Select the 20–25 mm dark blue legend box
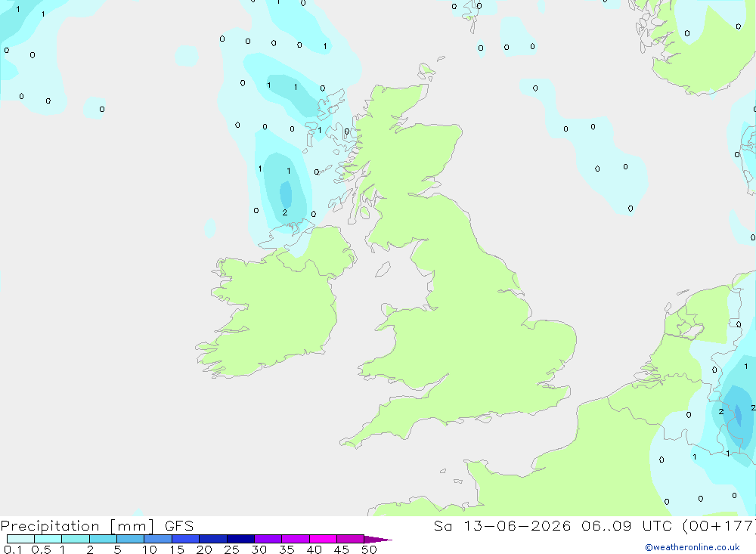 click(213, 539)
